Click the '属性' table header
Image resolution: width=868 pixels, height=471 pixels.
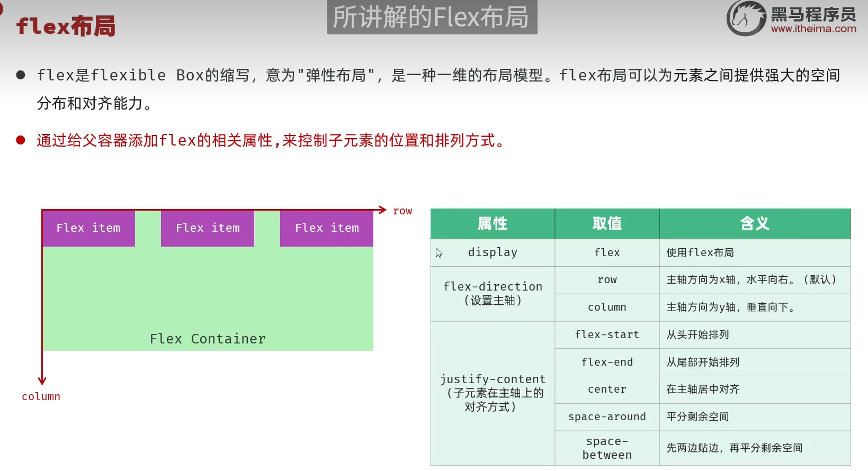click(x=493, y=224)
